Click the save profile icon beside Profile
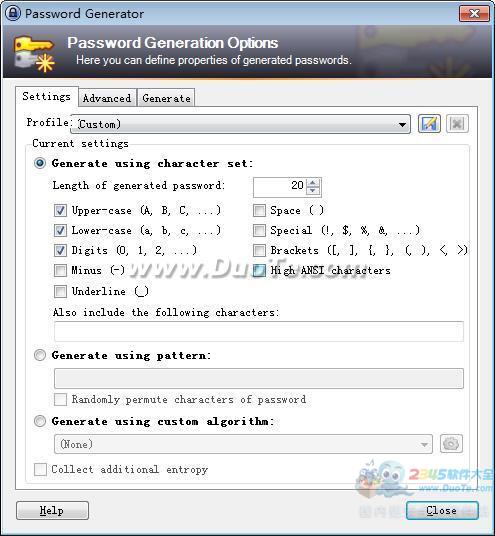 [x=429, y=124]
